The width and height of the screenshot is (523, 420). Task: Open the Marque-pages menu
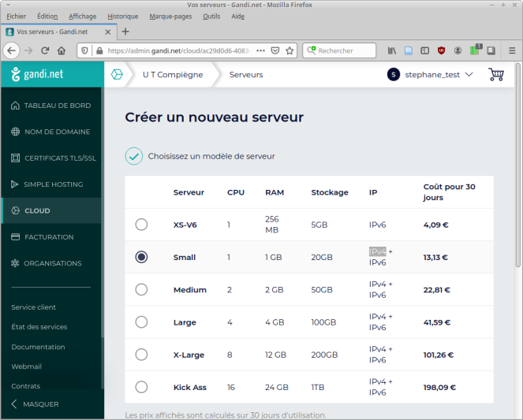(x=170, y=17)
